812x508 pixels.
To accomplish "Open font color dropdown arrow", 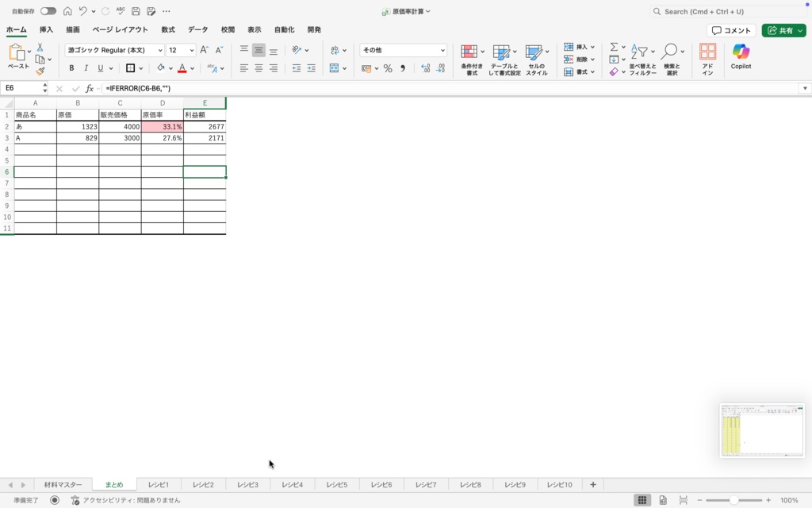I will pos(192,68).
